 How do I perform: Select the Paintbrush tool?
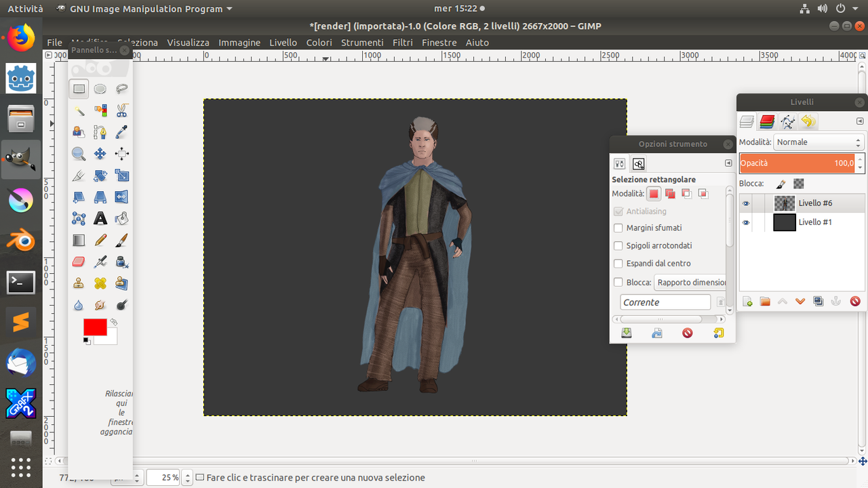pos(122,241)
